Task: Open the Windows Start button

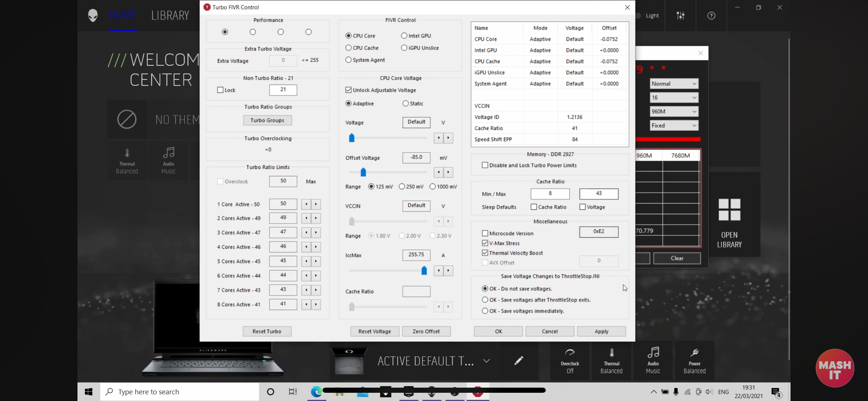Action: pyautogui.click(x=89, y=391)
